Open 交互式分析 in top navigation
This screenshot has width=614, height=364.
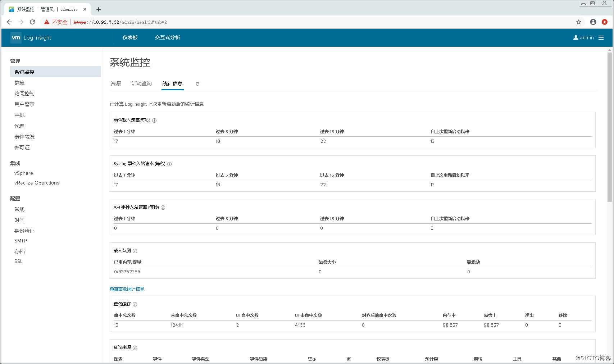pos(168,37)
